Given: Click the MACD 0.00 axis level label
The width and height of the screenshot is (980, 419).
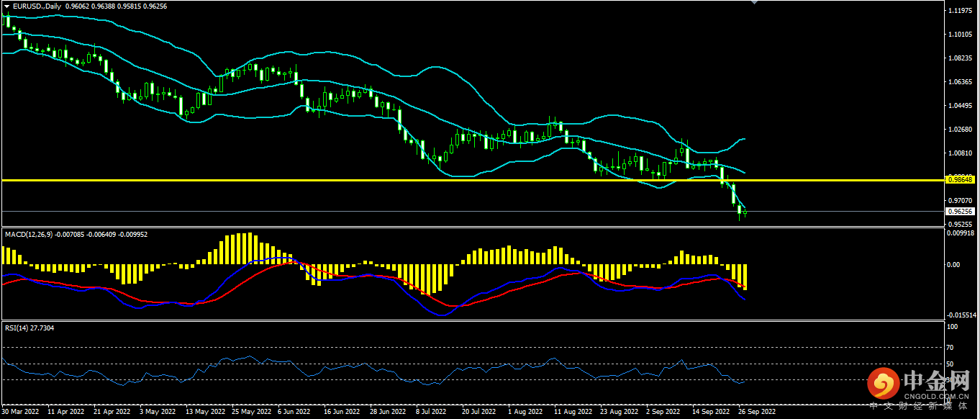Looking at the screenshot, I should (x=954, y=265).
